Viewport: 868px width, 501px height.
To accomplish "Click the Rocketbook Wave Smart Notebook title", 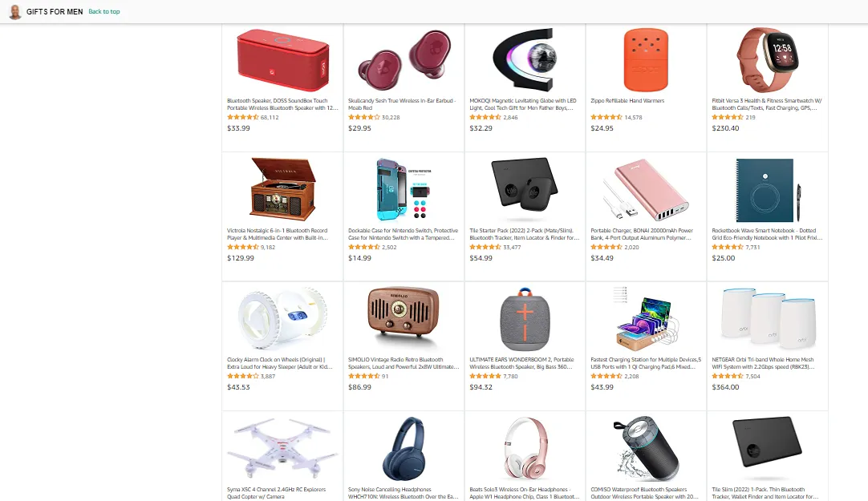I will 767,234.
